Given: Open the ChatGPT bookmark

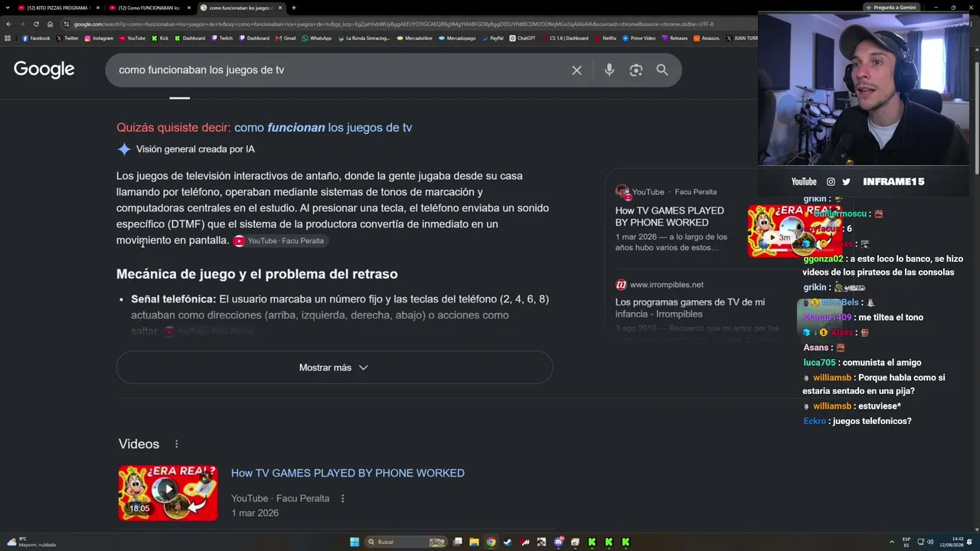Looking at the screenshot, I should pyautogui.click(x=522, y=38).
